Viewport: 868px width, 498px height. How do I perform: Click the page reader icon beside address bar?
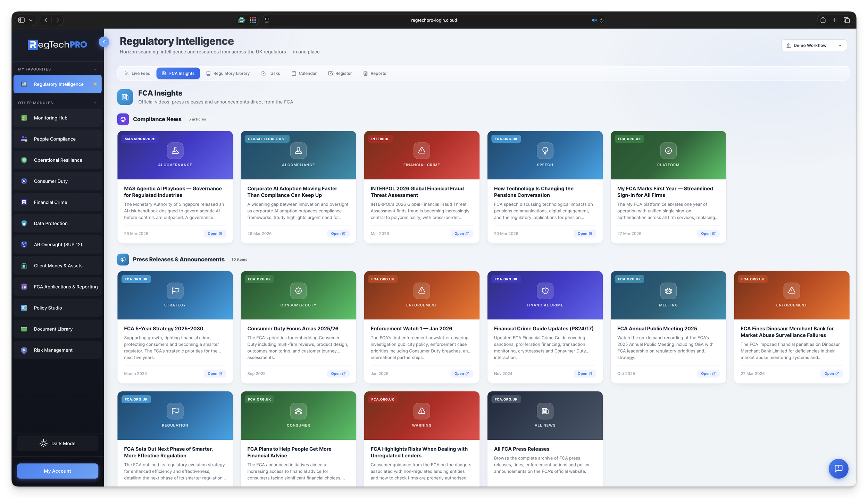pos(267,20)
